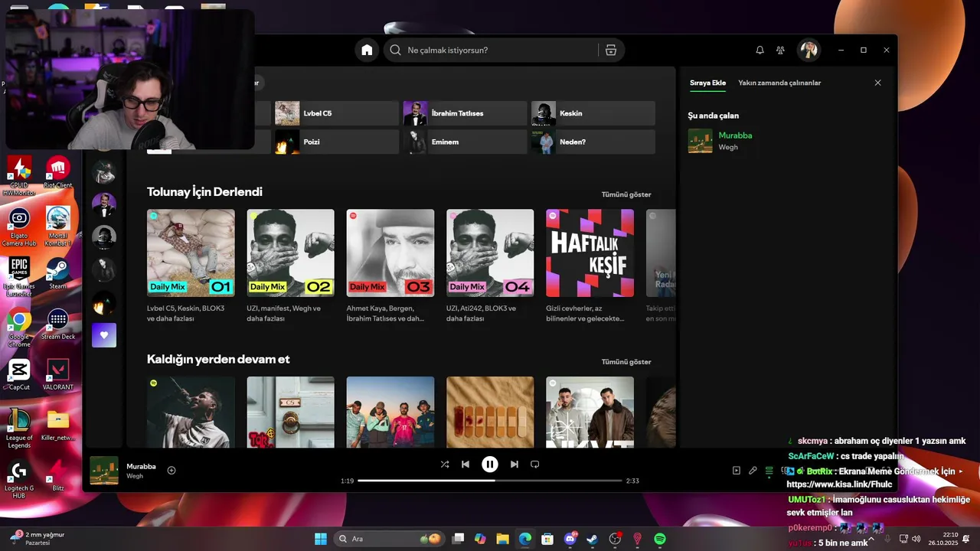Open Logitech G HUB desktop shortcut
980x551 pixels.
(x=19, y=480)
